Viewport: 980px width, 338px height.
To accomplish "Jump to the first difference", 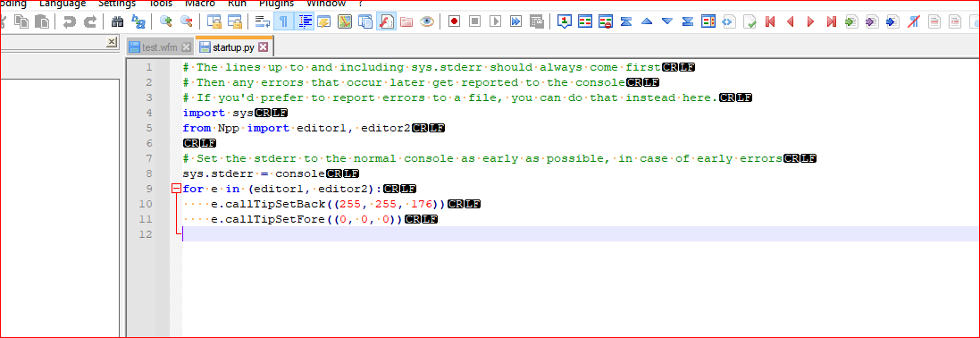I will point(626,21).
